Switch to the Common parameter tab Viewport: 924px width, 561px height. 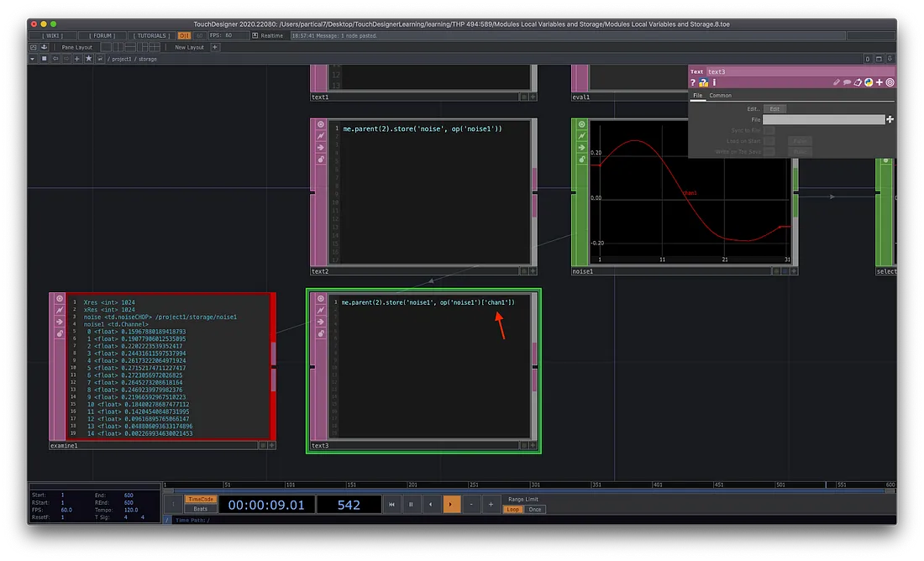coord(720,96)
